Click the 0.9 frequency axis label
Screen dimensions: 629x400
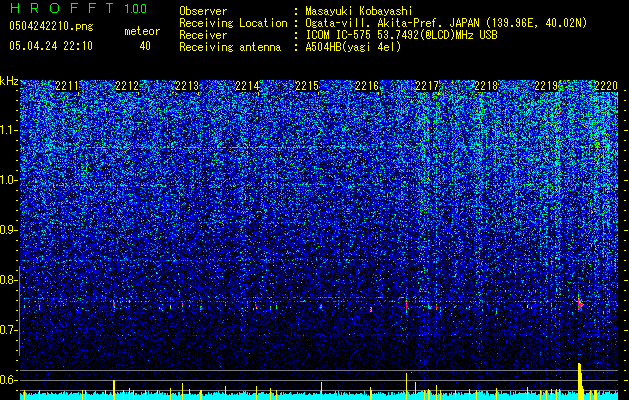pos(8,230)
